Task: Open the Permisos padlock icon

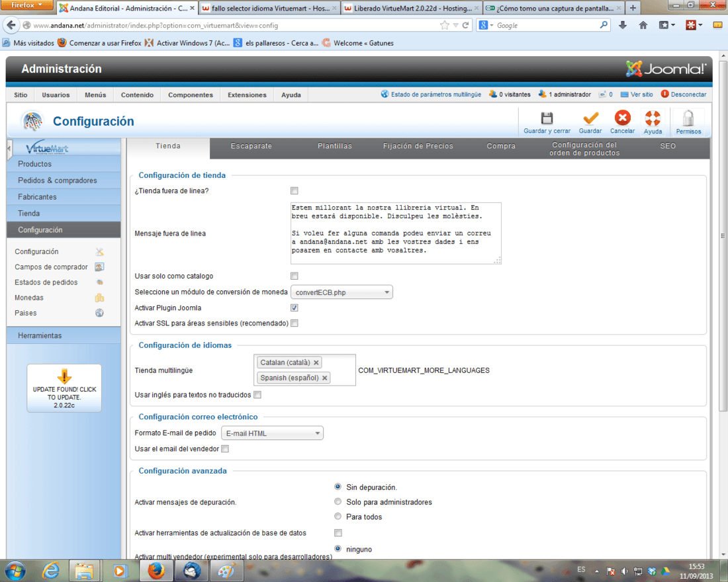Action: (x=688, y=118)
